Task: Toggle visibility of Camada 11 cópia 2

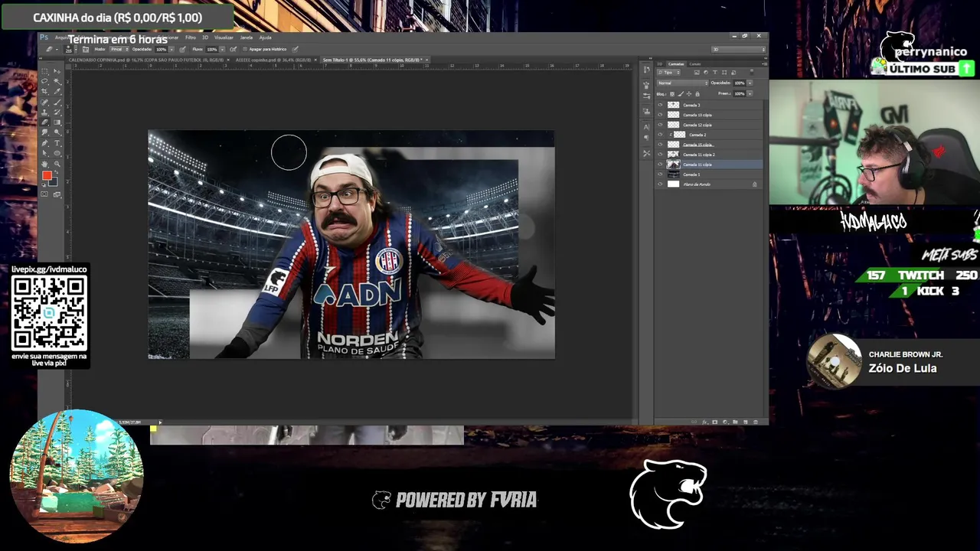Action: pos(660,155)
